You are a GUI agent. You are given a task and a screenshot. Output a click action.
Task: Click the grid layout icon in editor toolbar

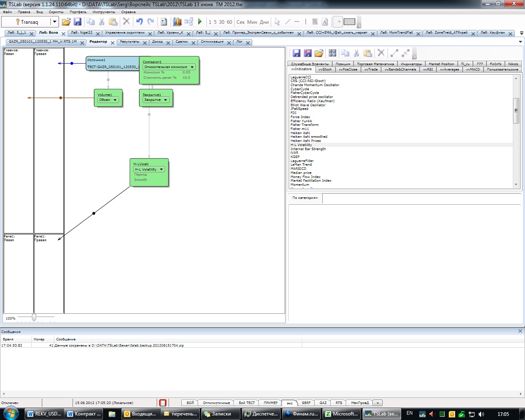coord(333,53)
